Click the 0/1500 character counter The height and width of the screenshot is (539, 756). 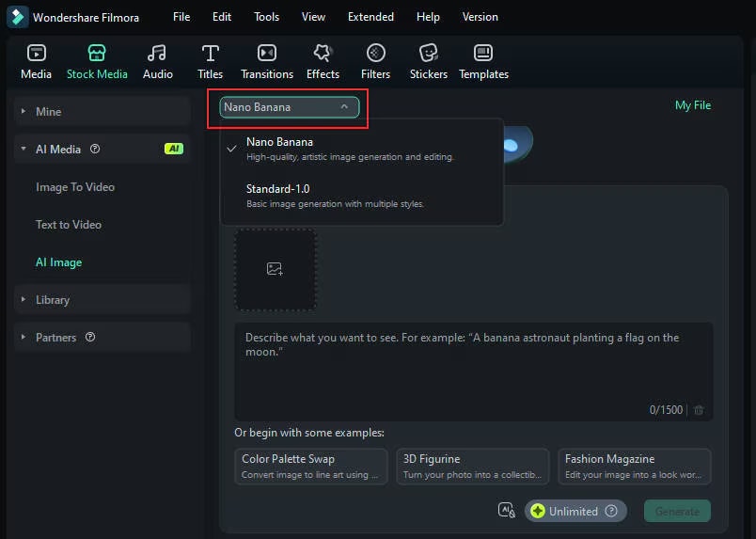pyautogui.click(x=666, y=410)
